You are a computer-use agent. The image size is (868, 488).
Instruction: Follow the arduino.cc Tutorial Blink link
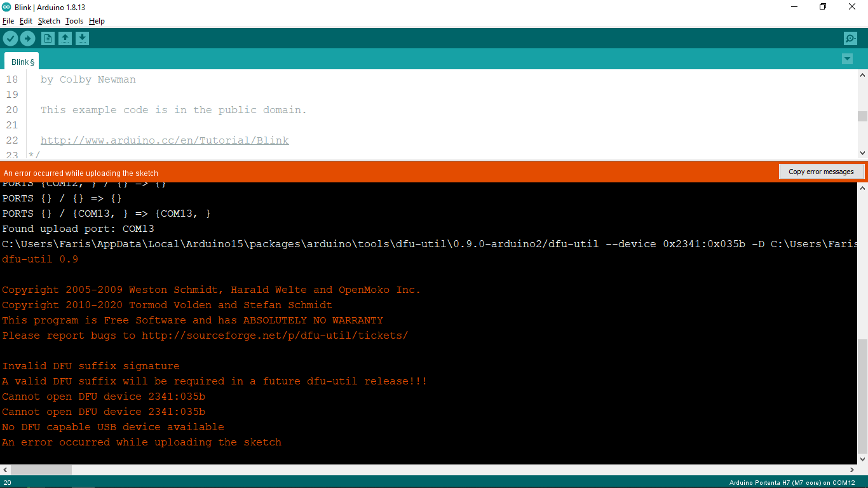(x=165, y=140)
